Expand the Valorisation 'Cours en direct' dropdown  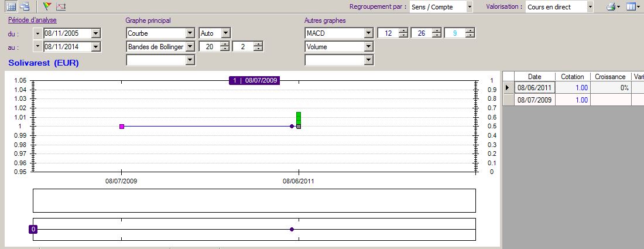coord(590,7)
